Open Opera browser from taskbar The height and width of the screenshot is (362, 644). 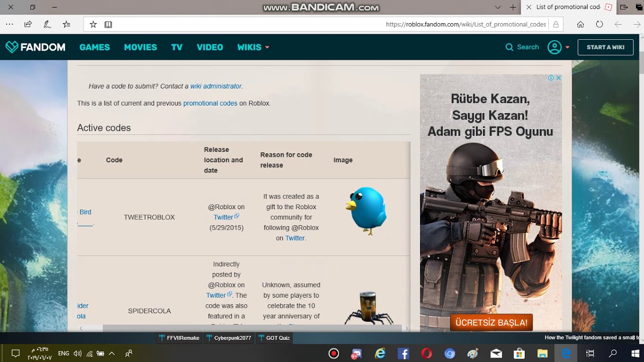point(426,353)
